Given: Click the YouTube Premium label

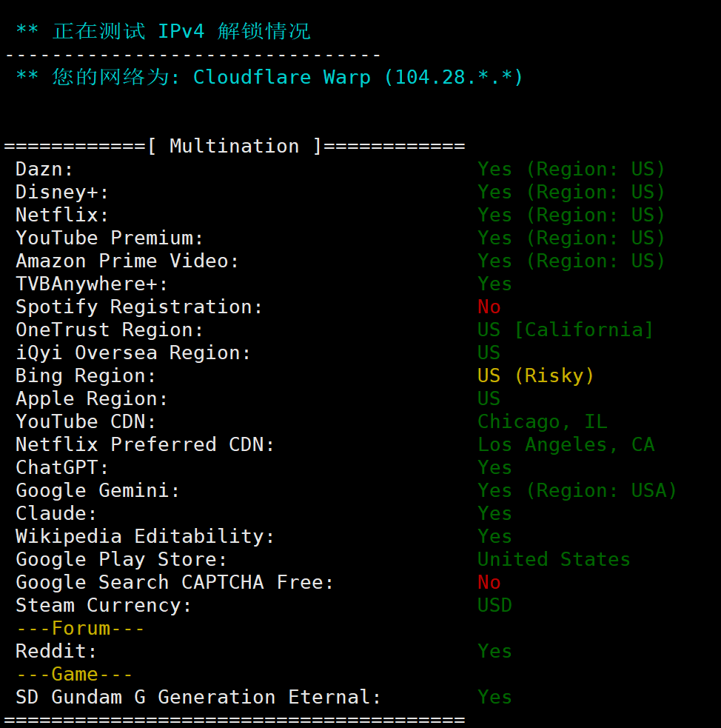Looking at the screenshot, I should click(110, 238).
